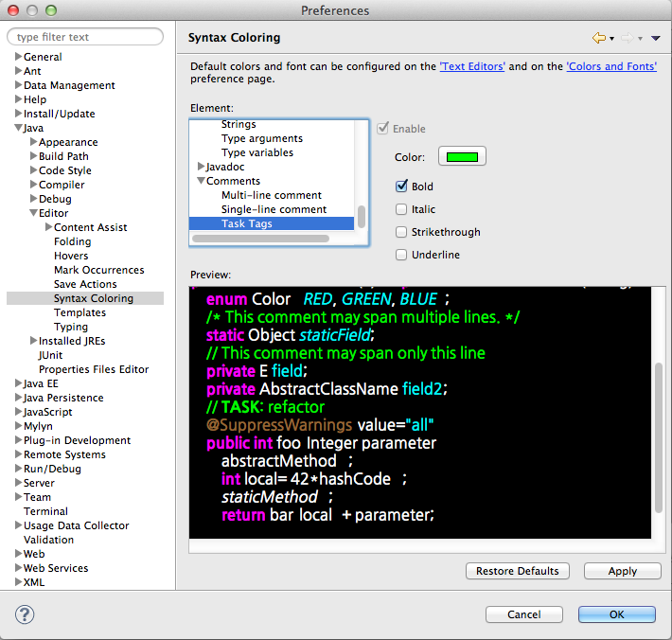Image resolution: width=672 pixels, height=640 pixels.
Task: Click '// TASK: refactor' line in preview
Action: point(265,407)
